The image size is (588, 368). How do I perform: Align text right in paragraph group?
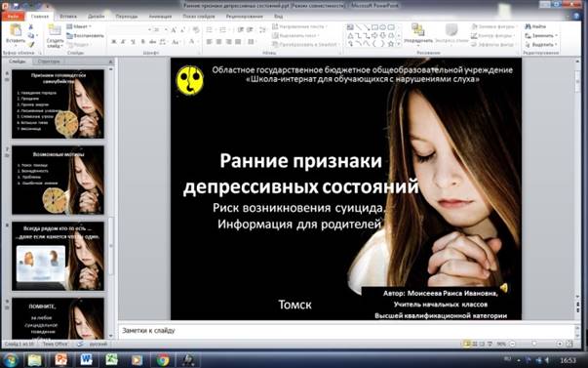click(228, 42)
